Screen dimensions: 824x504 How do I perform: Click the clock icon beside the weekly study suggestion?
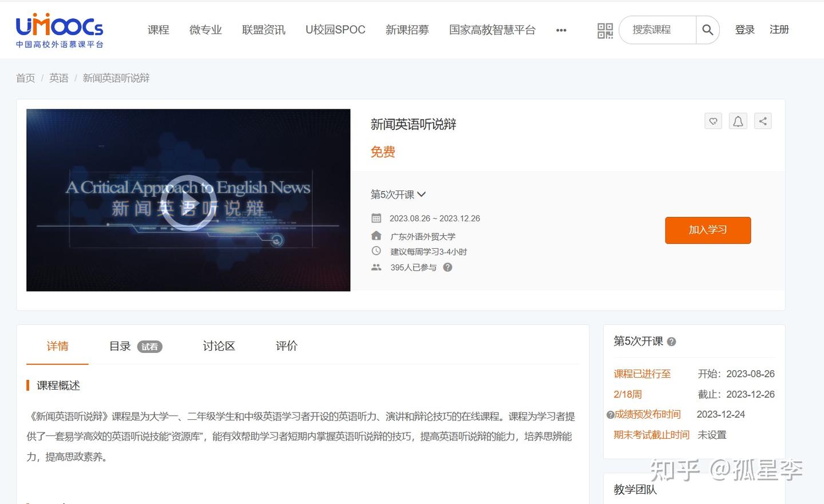(376, 251)
